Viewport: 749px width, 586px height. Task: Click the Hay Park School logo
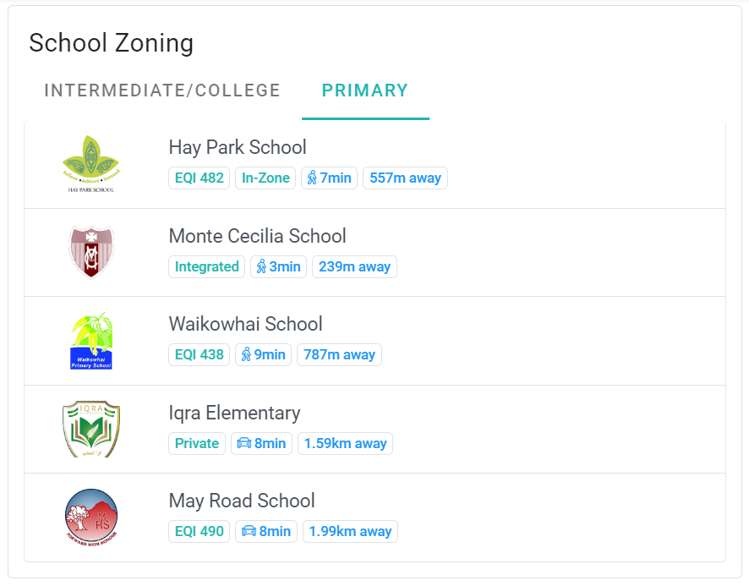click(91, 163)
